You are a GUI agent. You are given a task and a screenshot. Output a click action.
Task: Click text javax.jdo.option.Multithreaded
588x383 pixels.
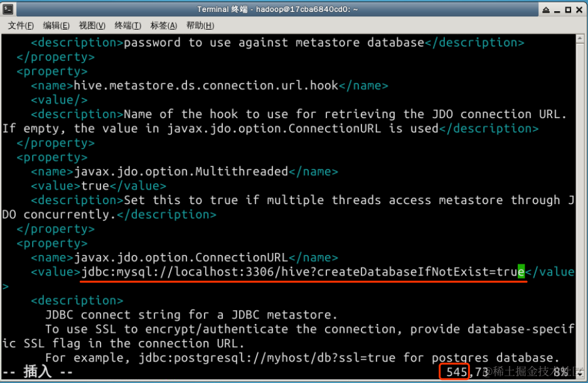point(181,171)
